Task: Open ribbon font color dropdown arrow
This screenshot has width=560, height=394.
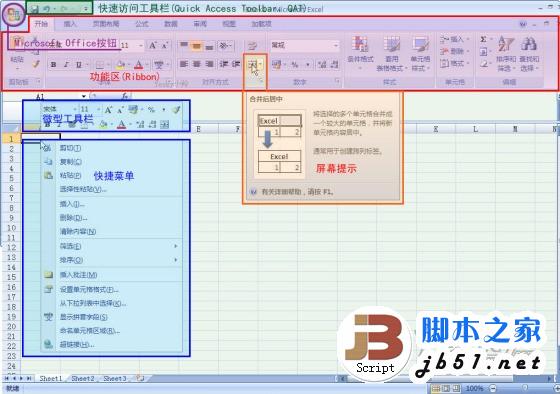Action: pos(147,65)
